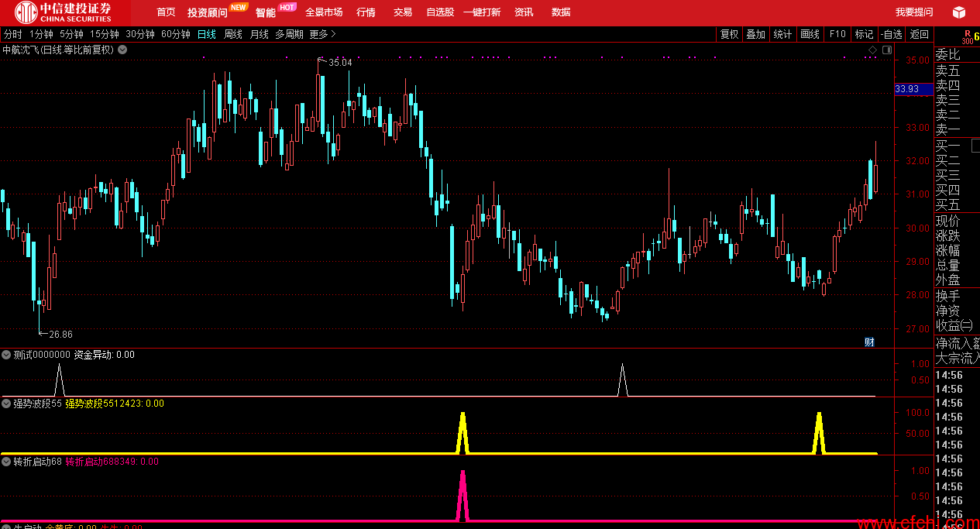This screenshot has height=529, width=980.
Task: Open the 首页 menu
Action: point(166,12)
